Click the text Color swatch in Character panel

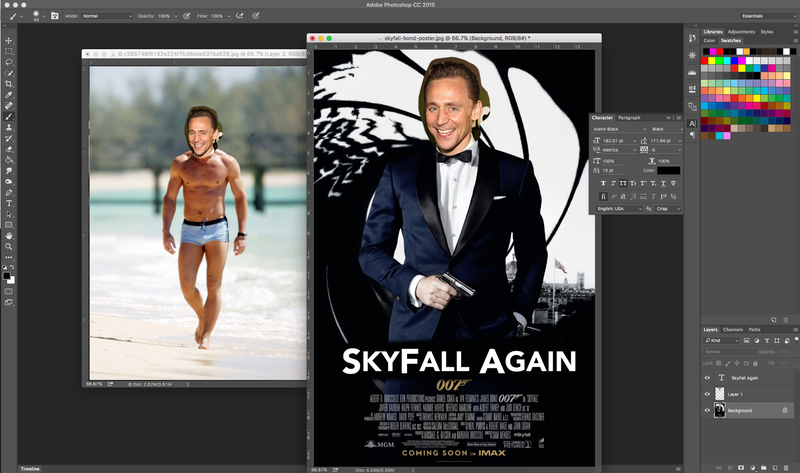668,170
